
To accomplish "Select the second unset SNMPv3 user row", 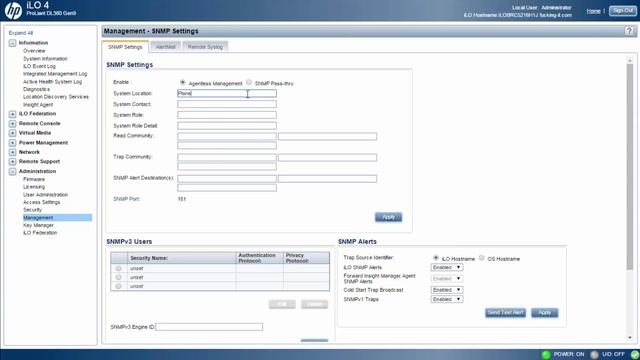I will [x=118, y=278].
